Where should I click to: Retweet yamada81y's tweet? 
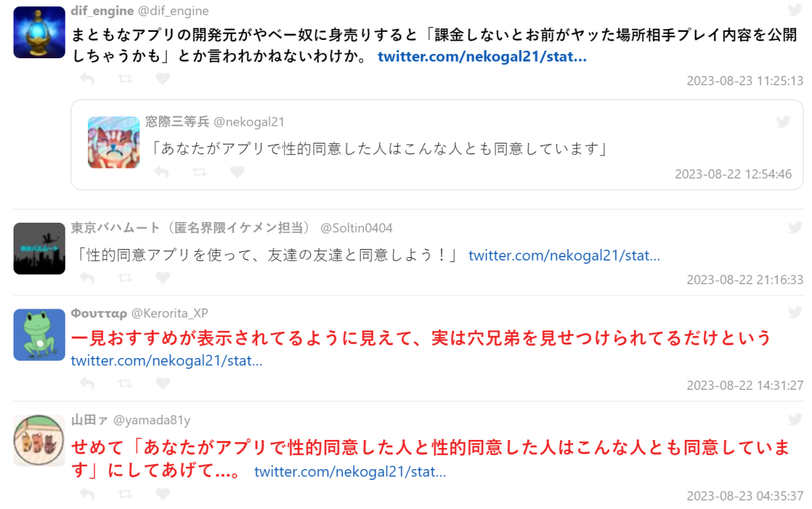coord(125,493)
